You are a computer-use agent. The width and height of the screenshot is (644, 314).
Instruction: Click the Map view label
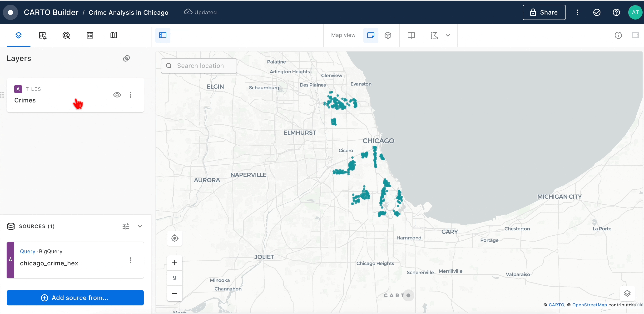point(343,35)
